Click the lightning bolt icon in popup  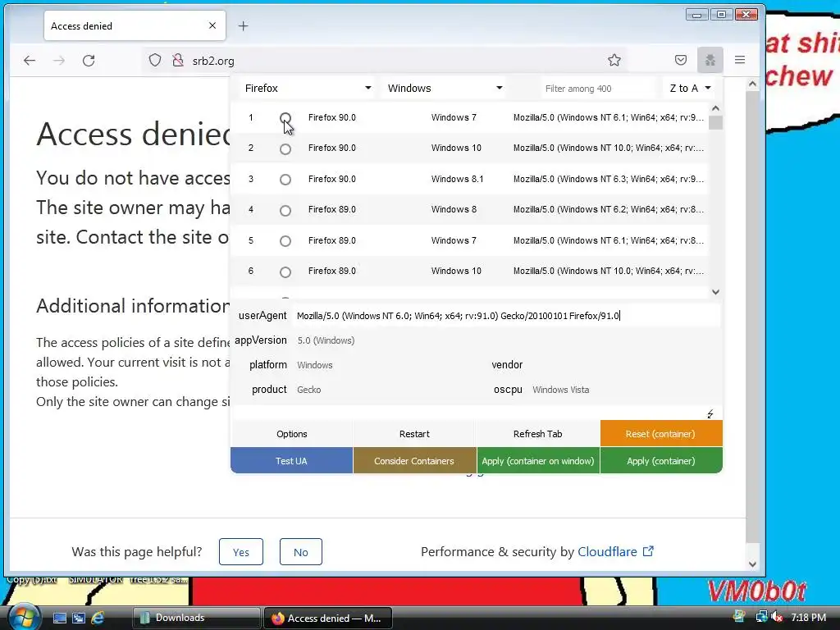point(710,414)
